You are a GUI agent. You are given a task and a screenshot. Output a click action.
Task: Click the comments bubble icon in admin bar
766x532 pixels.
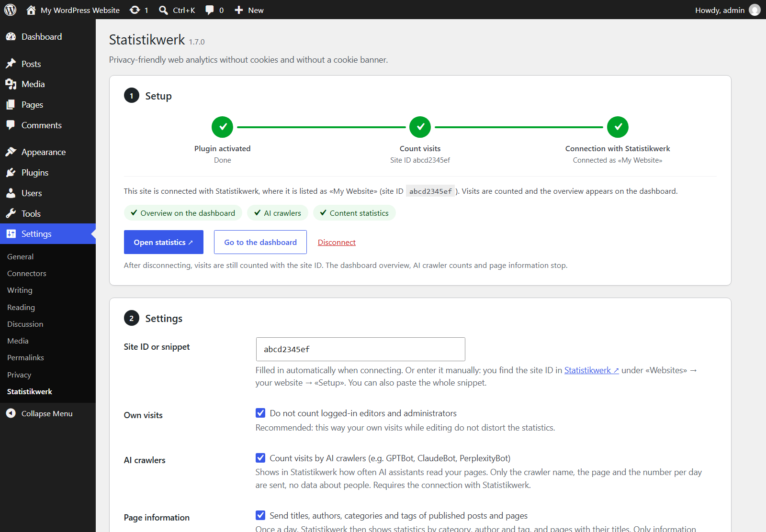point(209,10)
